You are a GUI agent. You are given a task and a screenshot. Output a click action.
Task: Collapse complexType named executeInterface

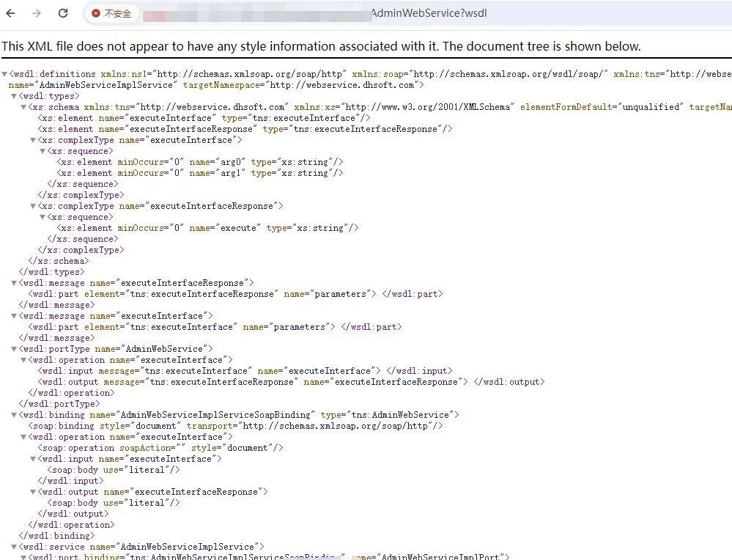pyautogui.click(x=33, y=140)
